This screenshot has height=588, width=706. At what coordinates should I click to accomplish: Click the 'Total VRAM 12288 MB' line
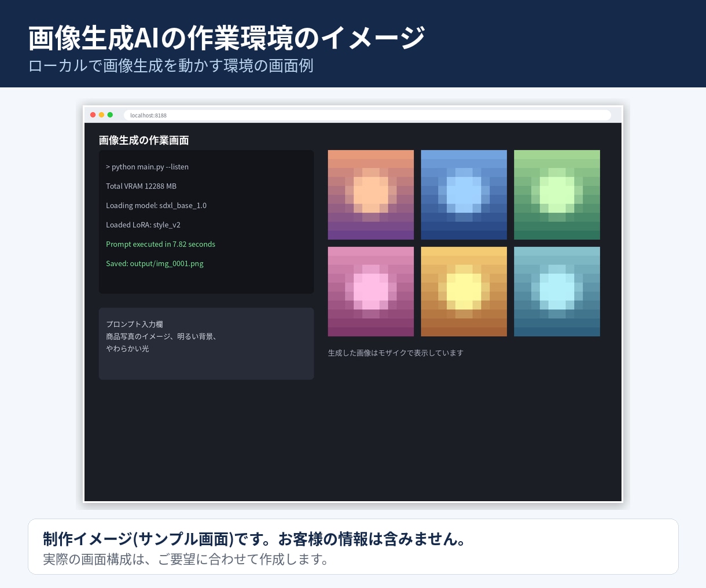click(x=141, y=186)
